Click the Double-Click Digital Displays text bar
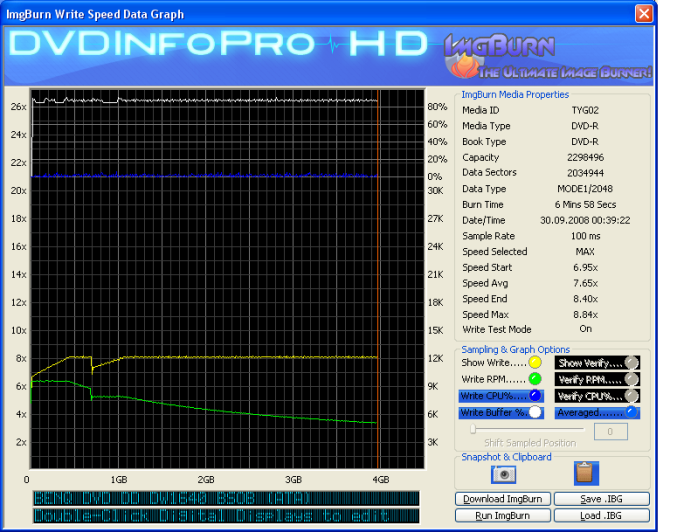 pyautogui.click(x=226, y=516)
